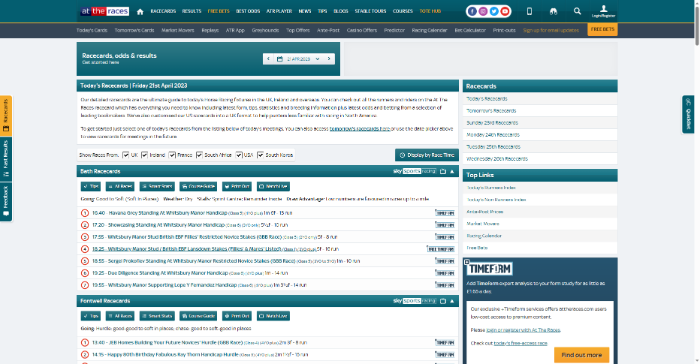Toggle the Ireland races checkbox
The width and height of the screenshot is (700, 364).
coord(145,155)
